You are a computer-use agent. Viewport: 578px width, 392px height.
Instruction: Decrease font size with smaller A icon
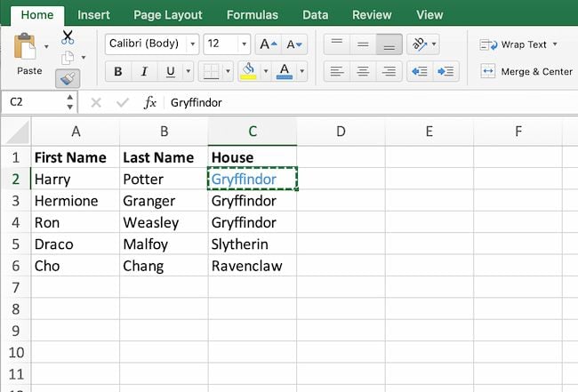coord(294,44)
